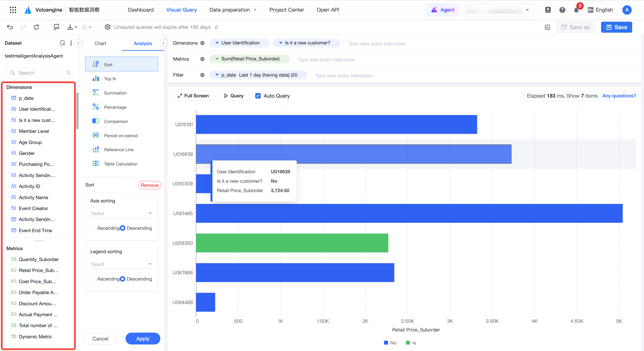Click the refresh icon in toolbar
Image resolution: width=644 pixels, height=351 pixels.
pos(37,27)
